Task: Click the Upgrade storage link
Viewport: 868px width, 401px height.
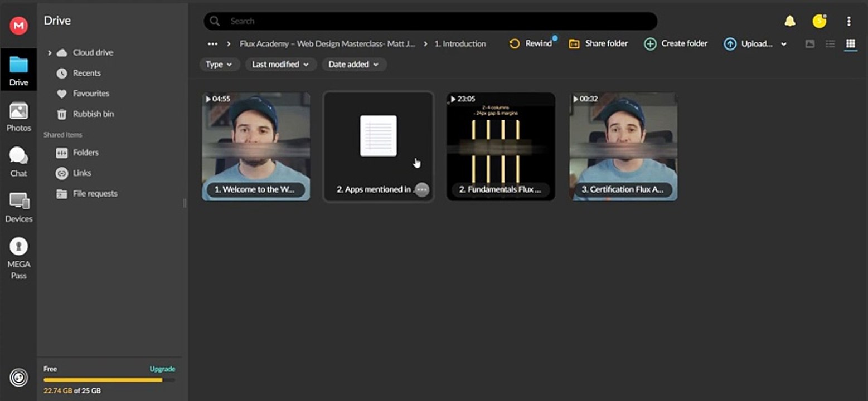Action: click(162, 369)
